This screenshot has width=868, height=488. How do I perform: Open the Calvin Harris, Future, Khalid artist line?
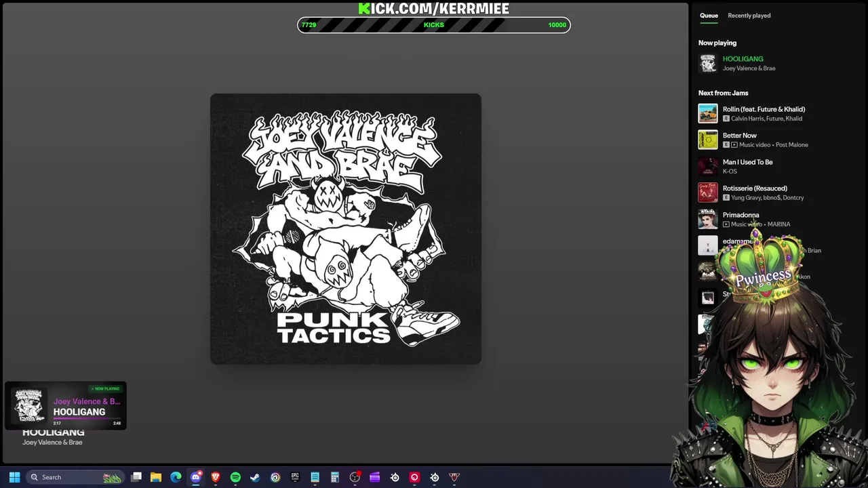tap(766, 119)
